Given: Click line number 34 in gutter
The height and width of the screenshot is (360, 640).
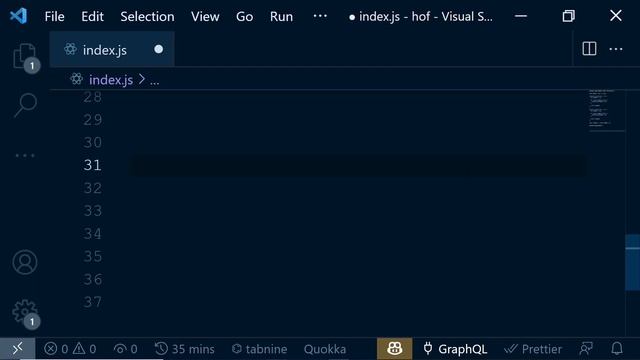Looking at the screenshot, I should (x=92, y=234).
